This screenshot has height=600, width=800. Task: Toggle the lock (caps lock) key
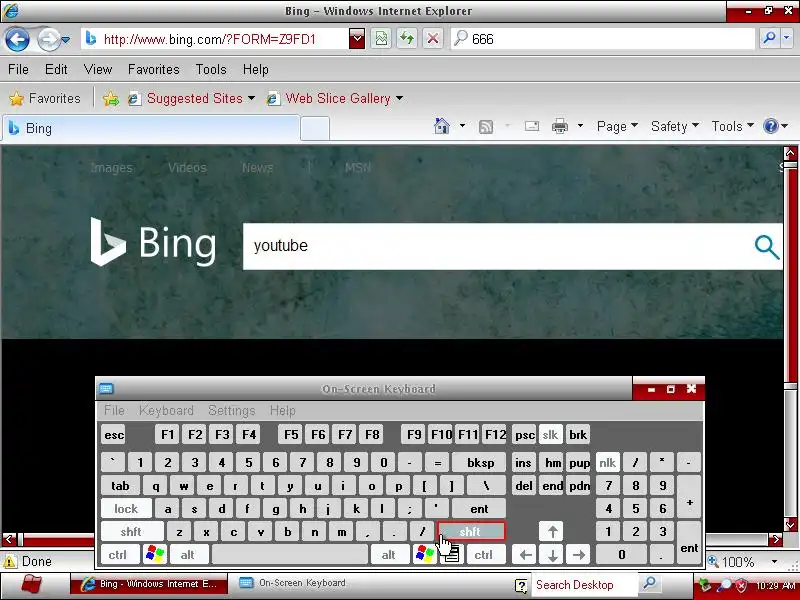click(x=126, y=509)
